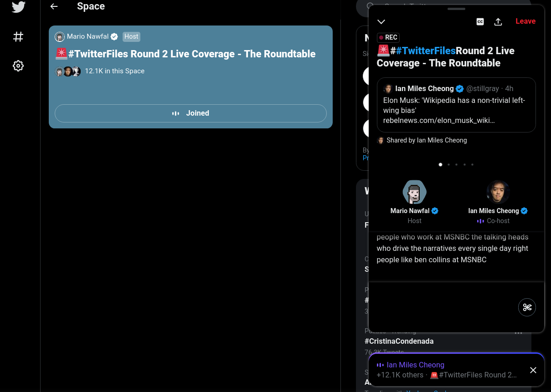Select Ian Miles Cheong co-host avatar
Viewport: 551px width, 392px height.
tap(498, 192)
